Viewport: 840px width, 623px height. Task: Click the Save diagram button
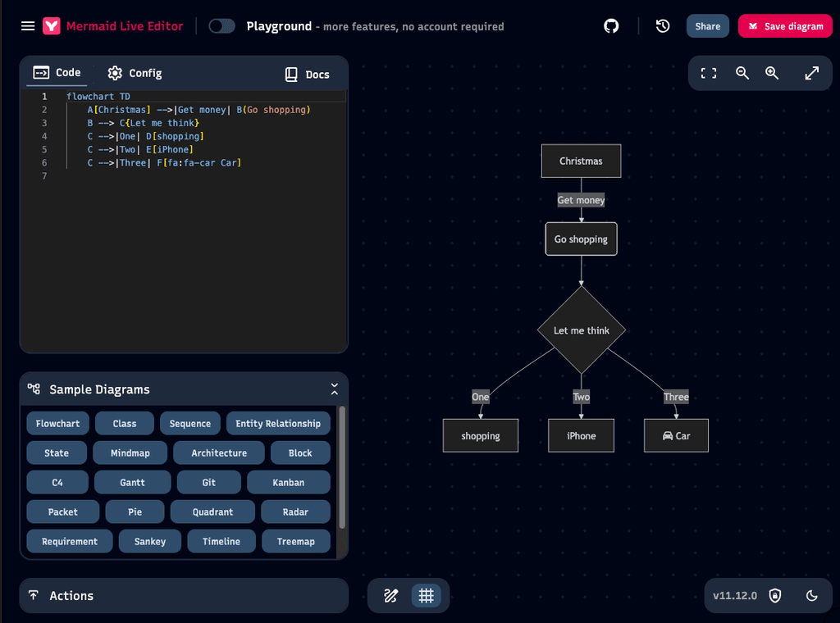pyautogui.click(x=785, y=26)
